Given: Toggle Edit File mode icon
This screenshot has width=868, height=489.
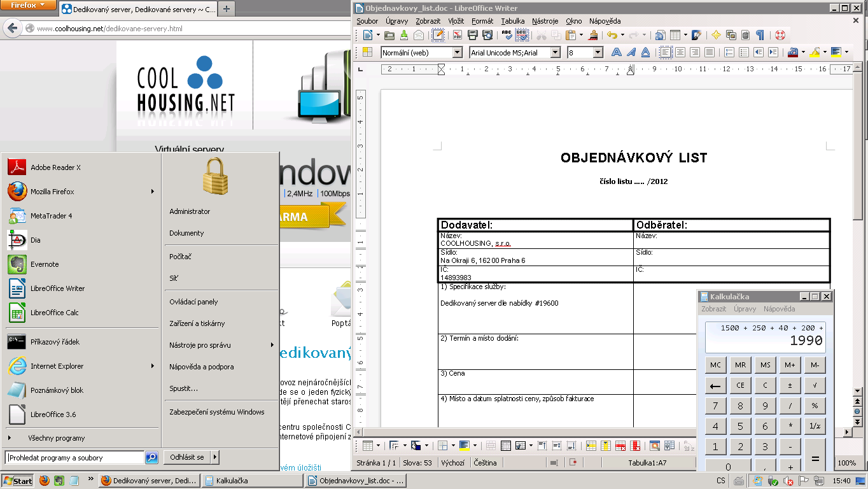Looking at the screenshot, I should [438, 35].
